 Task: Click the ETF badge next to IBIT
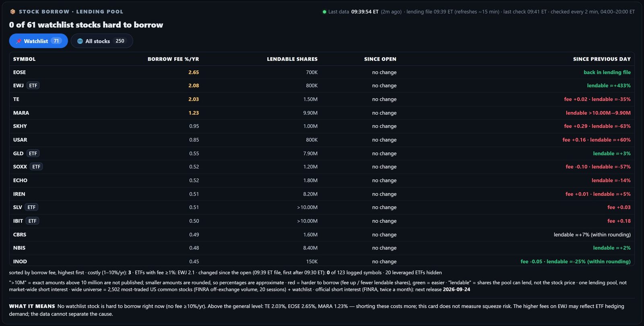(33, 221)
